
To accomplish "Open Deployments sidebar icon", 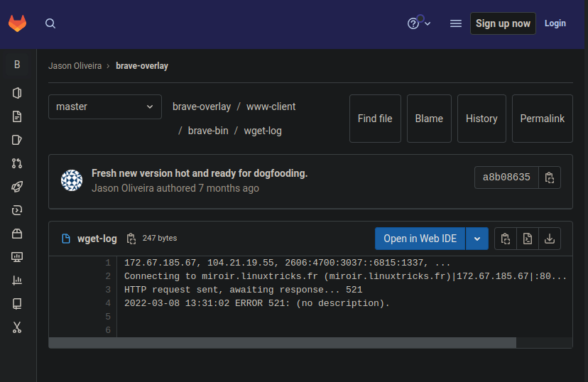I will coord(17,210).
